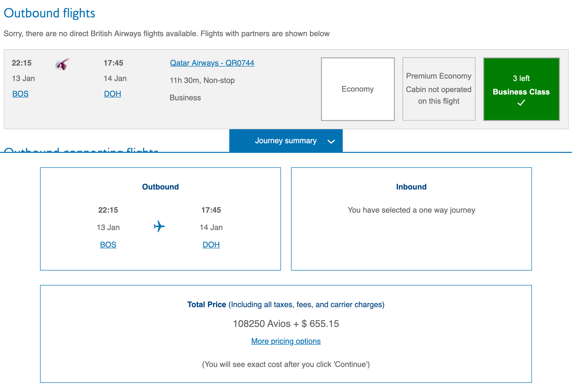Click the airplane icon in Outbound summary
Viewport: 572px width, 392px height.
[159, 226]
